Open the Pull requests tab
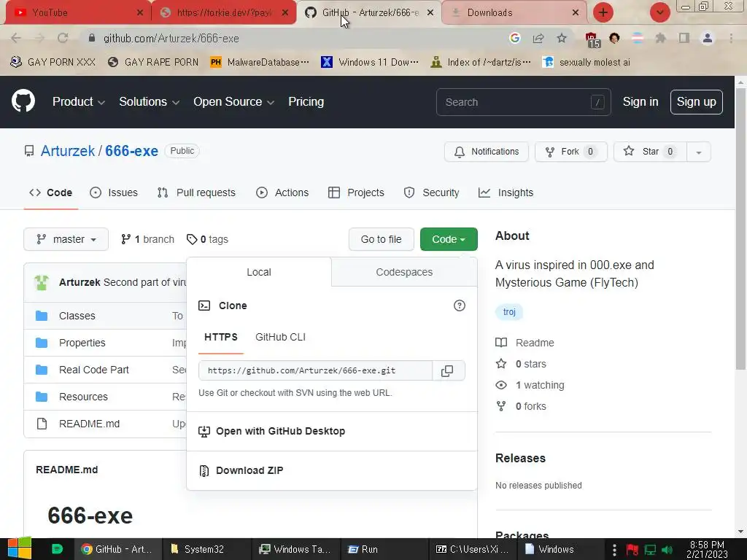Image resolution: width=747 pixels, height=560 pixels. [x=196, y=192]
